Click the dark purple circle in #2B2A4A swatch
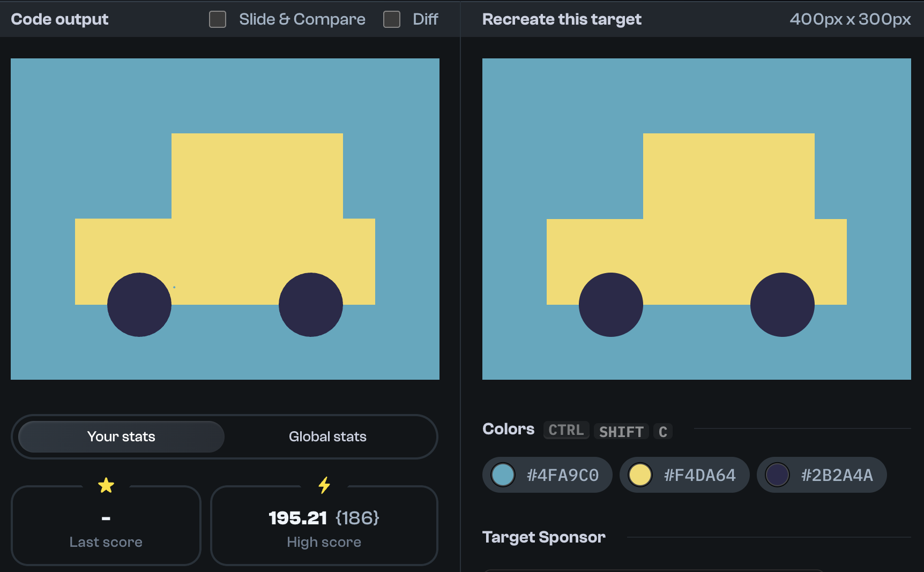 point(777,475)
